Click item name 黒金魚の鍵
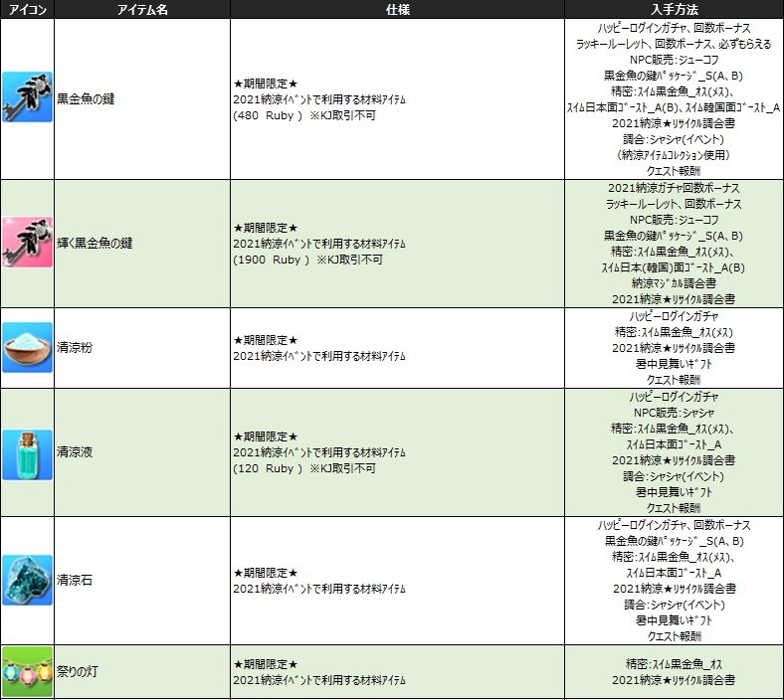The width and height of the screenshot is (784, 700). pos(86,98)
